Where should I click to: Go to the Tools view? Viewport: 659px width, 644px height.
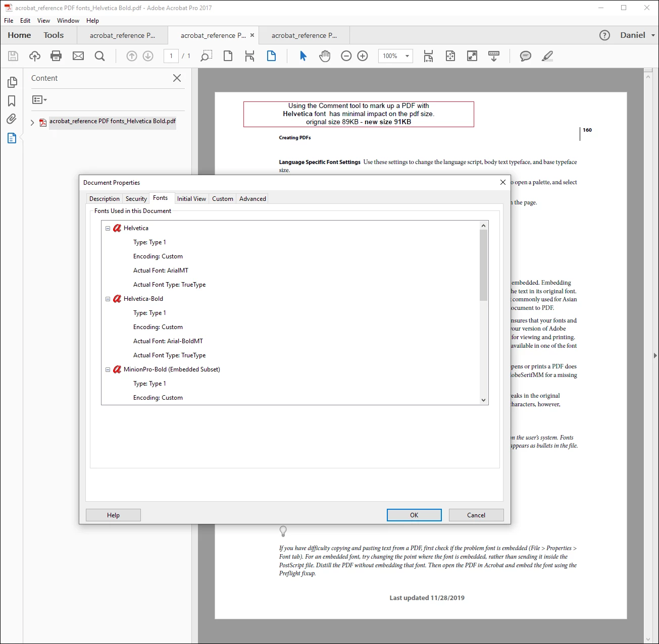pyautogui.click(x=54, y=35)
